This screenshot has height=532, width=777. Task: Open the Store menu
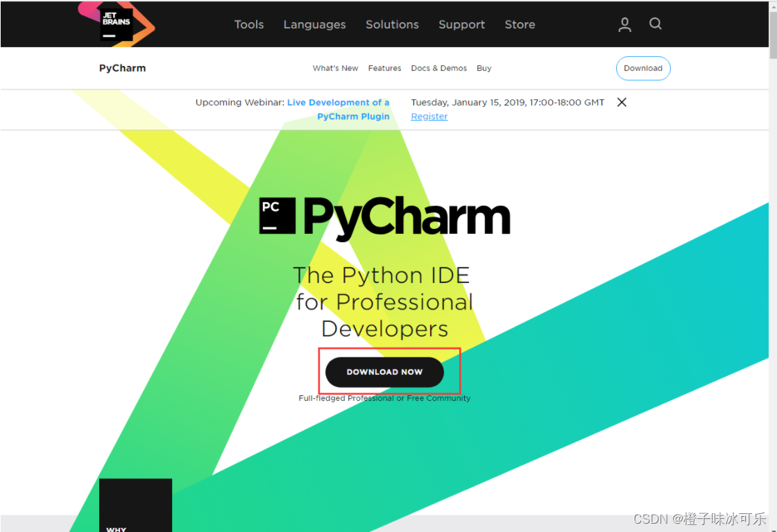(x=520, y=24)
